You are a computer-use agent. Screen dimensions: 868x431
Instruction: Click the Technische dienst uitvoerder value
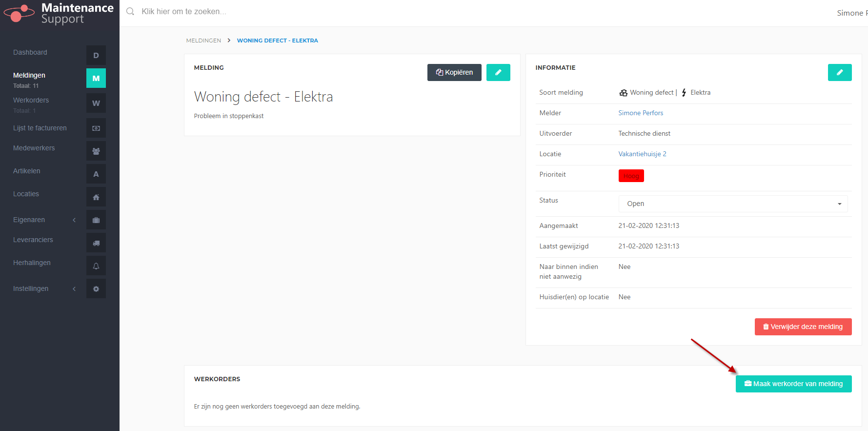click(x=644, y=133)
